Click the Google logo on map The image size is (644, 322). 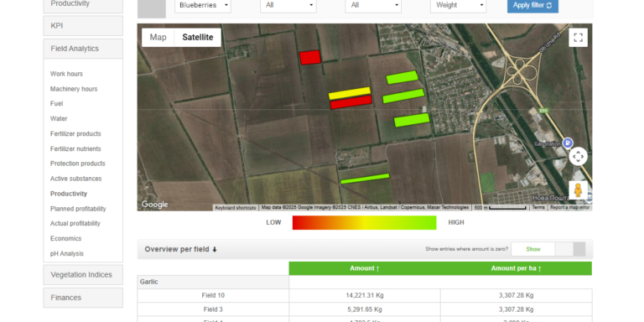pos(155,204)
